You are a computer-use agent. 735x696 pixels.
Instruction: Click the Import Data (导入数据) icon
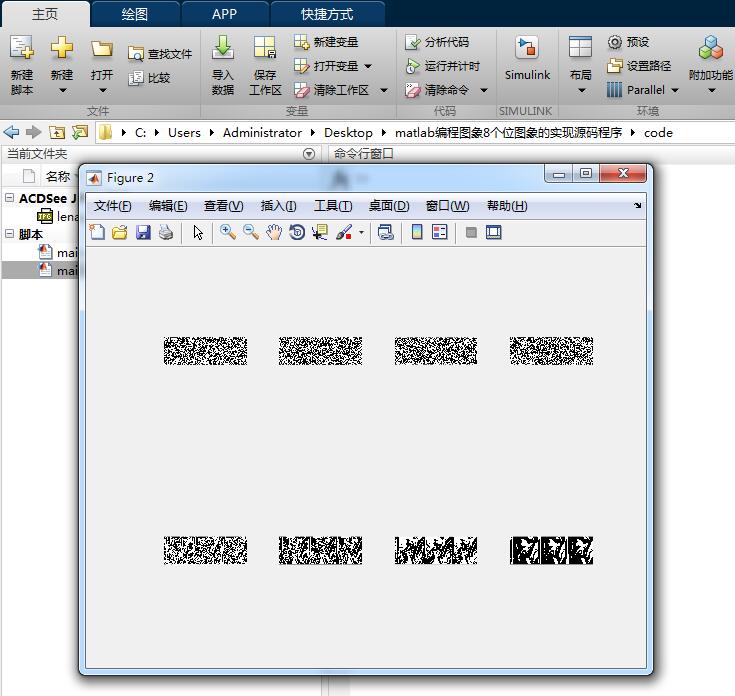[223, 47]
